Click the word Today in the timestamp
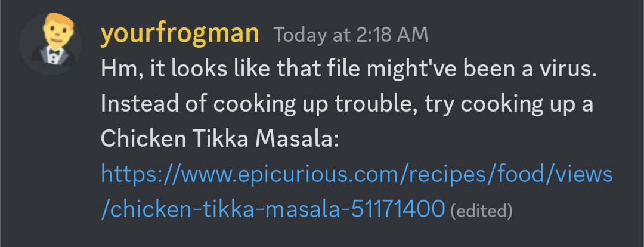Image resolution: width=644 pixels, height=247 pixels. (x=299, y=35)
